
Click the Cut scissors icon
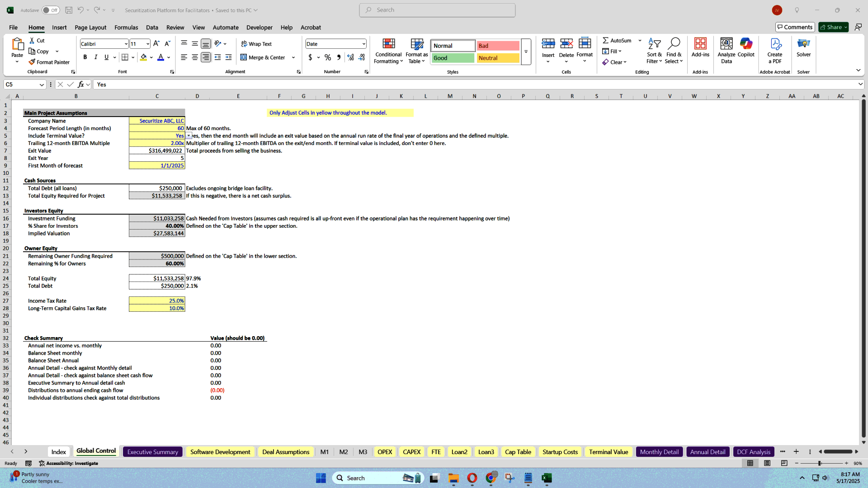pos(32,41)
